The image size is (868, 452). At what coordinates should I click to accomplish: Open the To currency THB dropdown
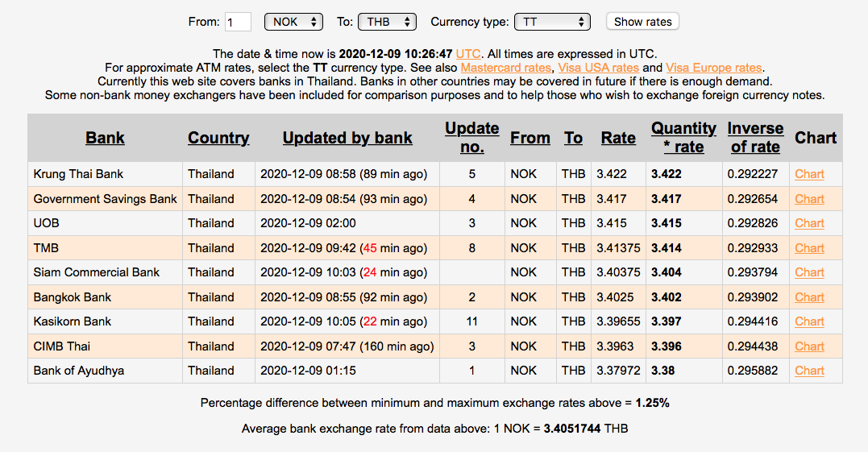click(386, 22)
